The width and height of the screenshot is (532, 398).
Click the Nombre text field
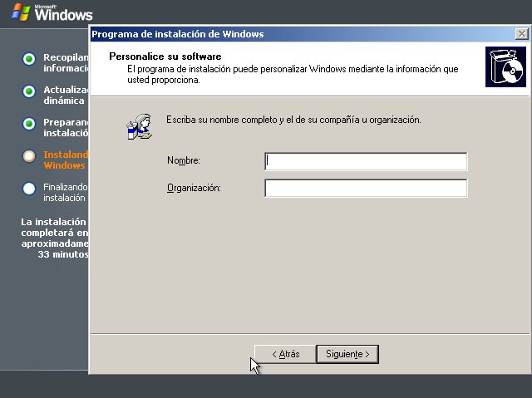(366, 161)
